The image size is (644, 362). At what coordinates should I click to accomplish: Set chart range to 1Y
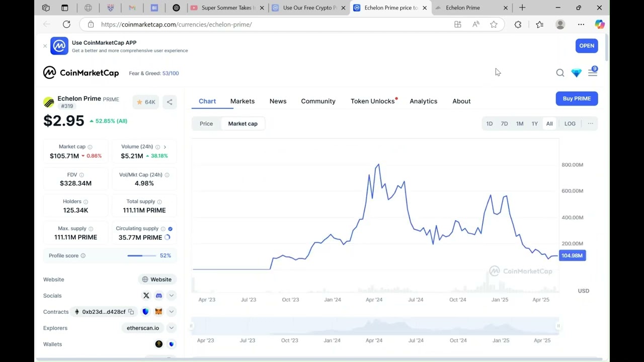tap(535, 124)
